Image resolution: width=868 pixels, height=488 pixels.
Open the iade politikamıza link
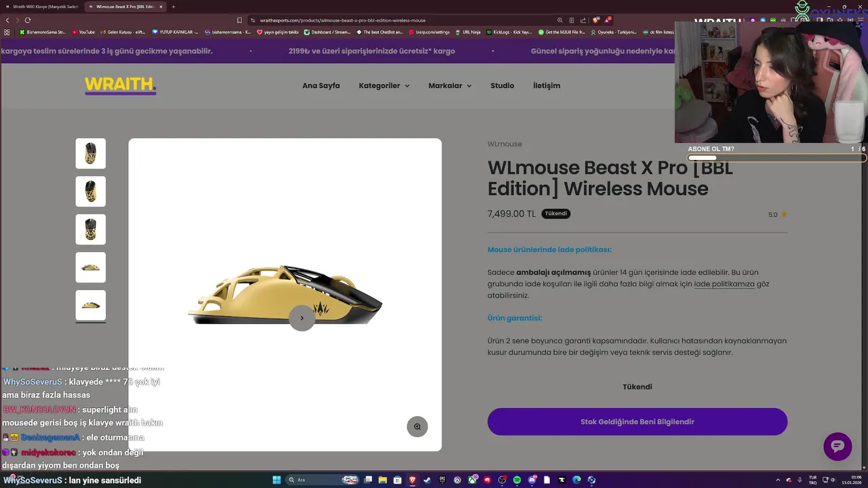pyautogui.click(x=724, y=284)
